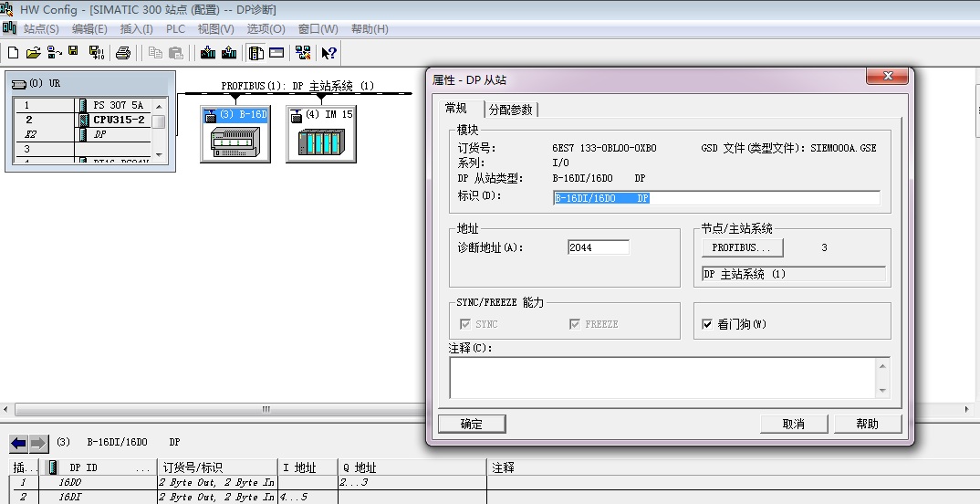Click the SYNC checkbox

click(464, 324)
